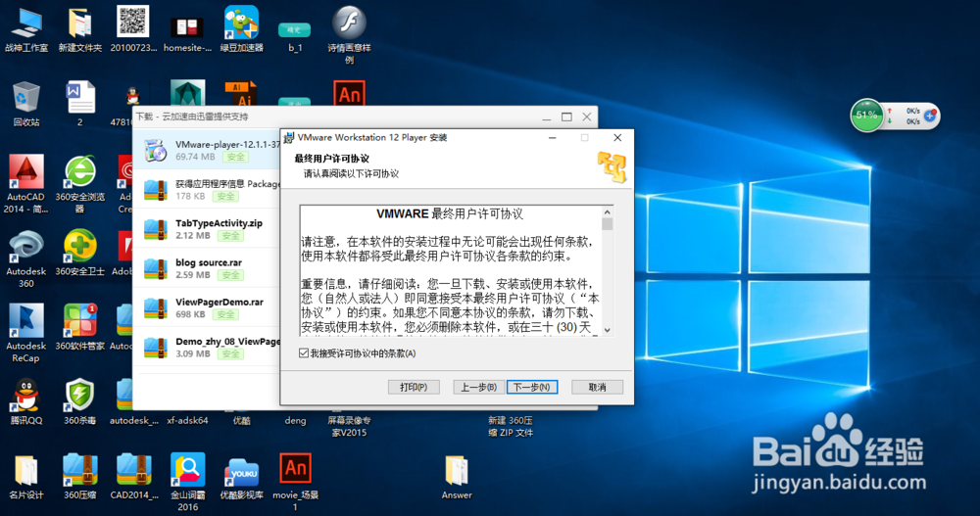Launch 腾讯QQ shortcut
980x516 pixels.
26,401
